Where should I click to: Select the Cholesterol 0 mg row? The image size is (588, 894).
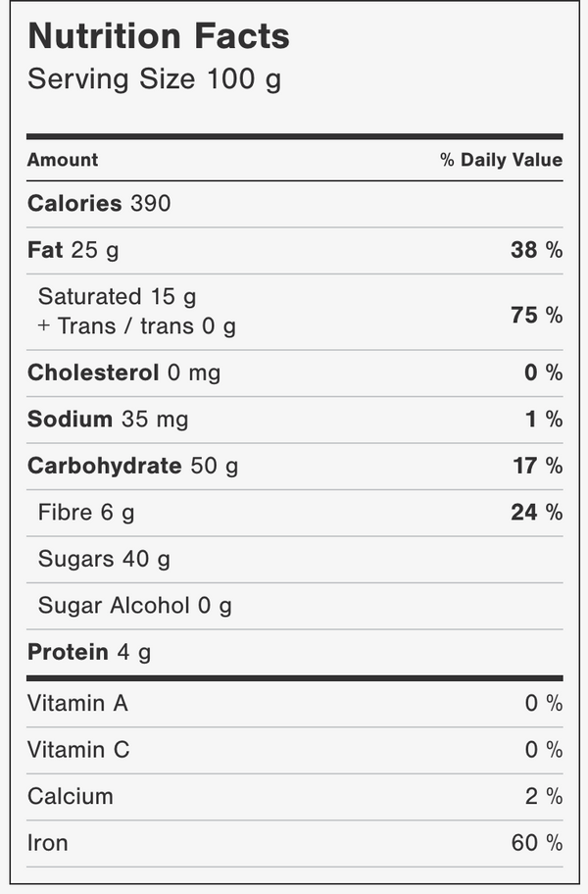tap(295, 372)
